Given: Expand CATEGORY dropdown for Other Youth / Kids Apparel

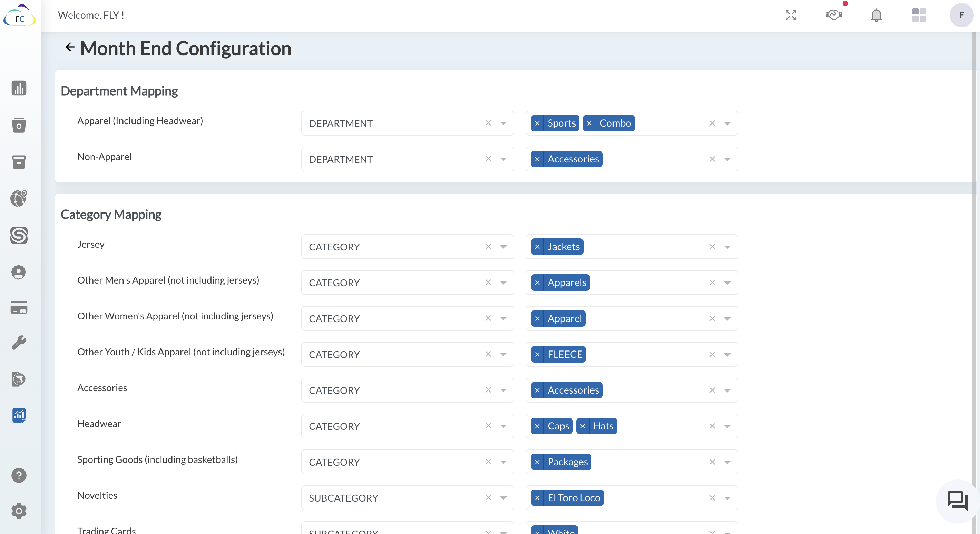Looking at the screenshot, I should click(503, 355).
